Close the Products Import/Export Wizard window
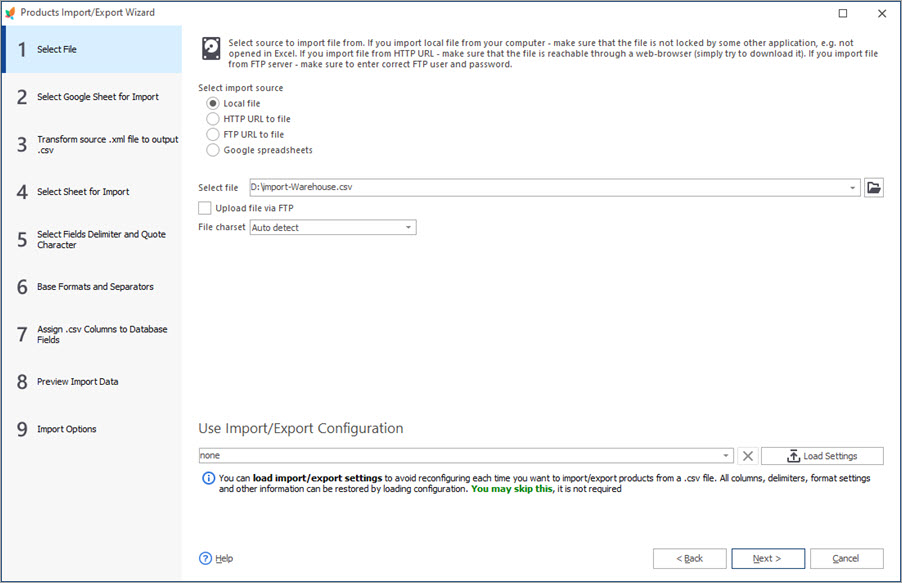Viewport: 902px width, 583px height. point(882,13)
